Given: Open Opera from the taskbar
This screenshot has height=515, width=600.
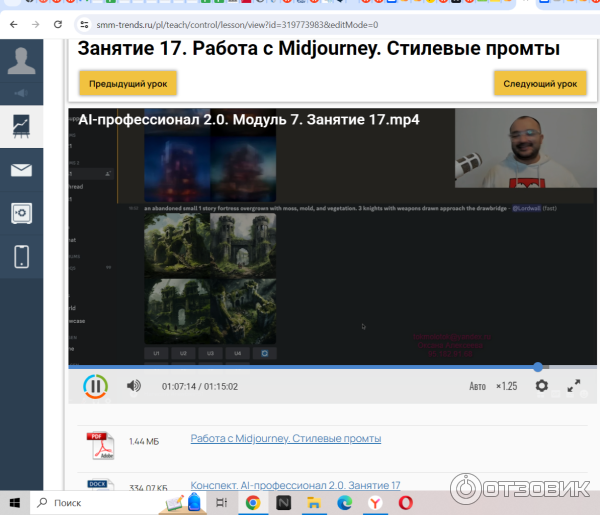Looking at the screenshot, I should click(x=406, y=503).
